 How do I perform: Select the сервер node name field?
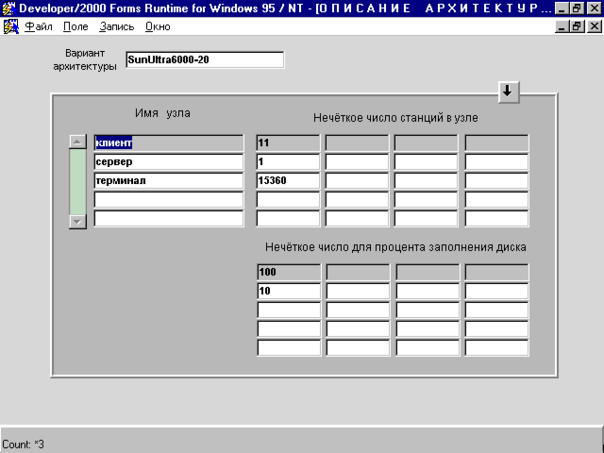(x=169, y=162)
